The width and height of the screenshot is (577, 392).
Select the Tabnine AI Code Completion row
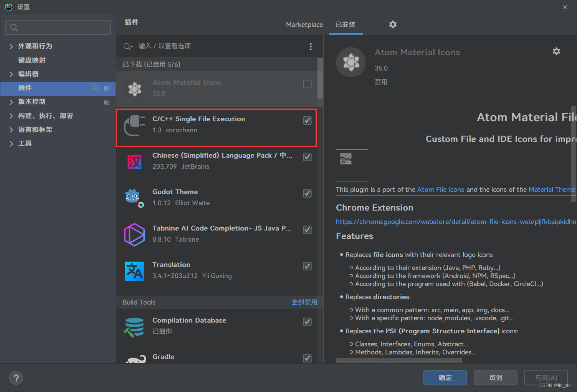[217, 234]
